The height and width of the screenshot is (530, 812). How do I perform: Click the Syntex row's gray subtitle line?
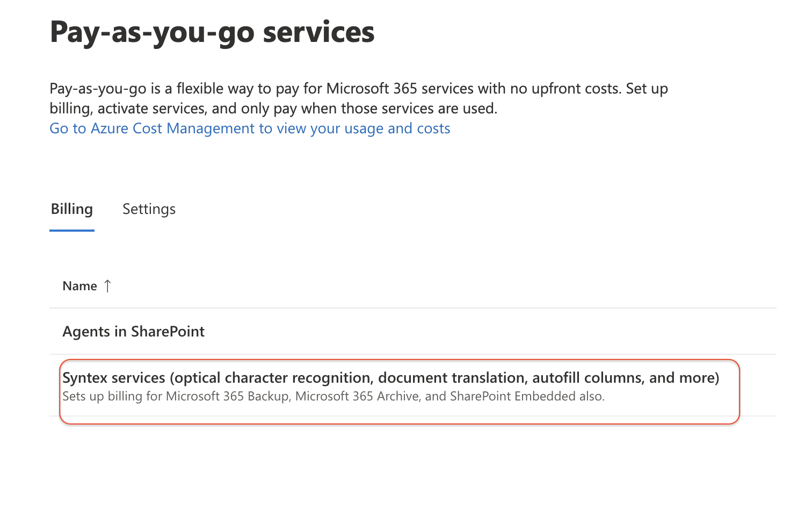[333, 397]
